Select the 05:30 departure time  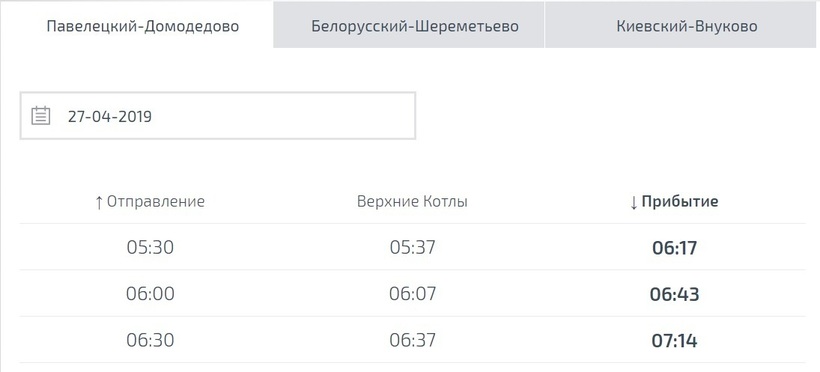click(x=150, y=247)
